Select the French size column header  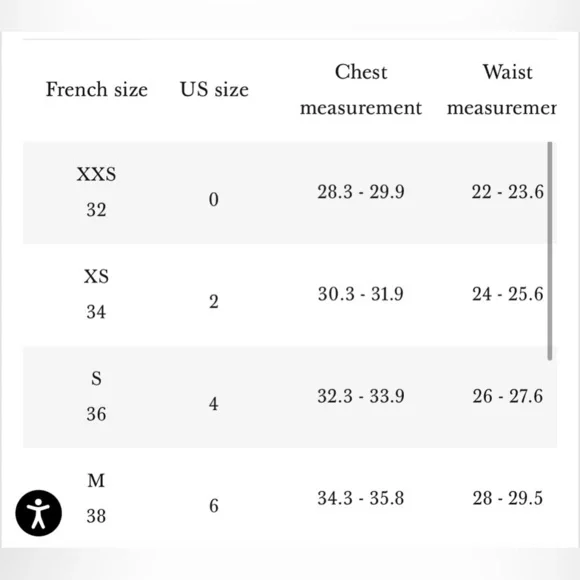97,90
